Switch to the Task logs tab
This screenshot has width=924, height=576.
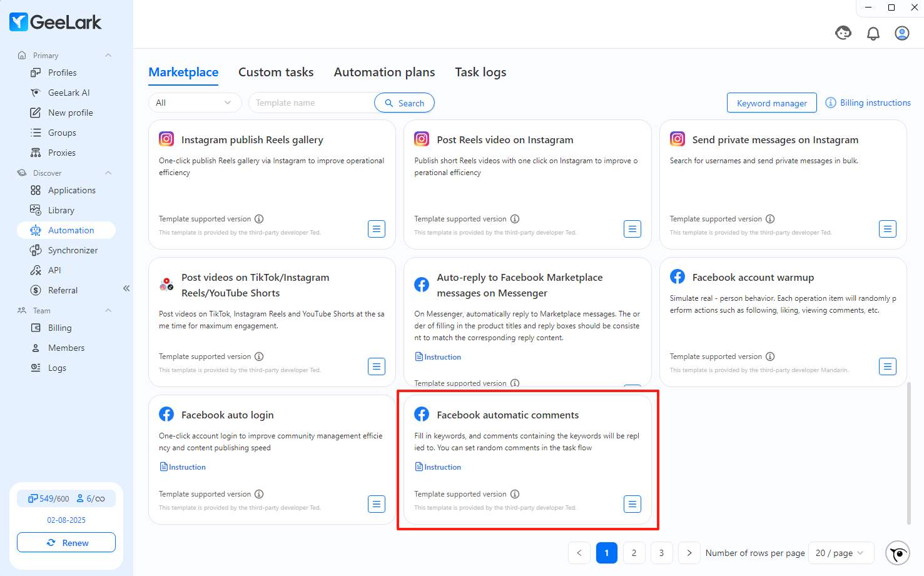[x=480, y=72]
